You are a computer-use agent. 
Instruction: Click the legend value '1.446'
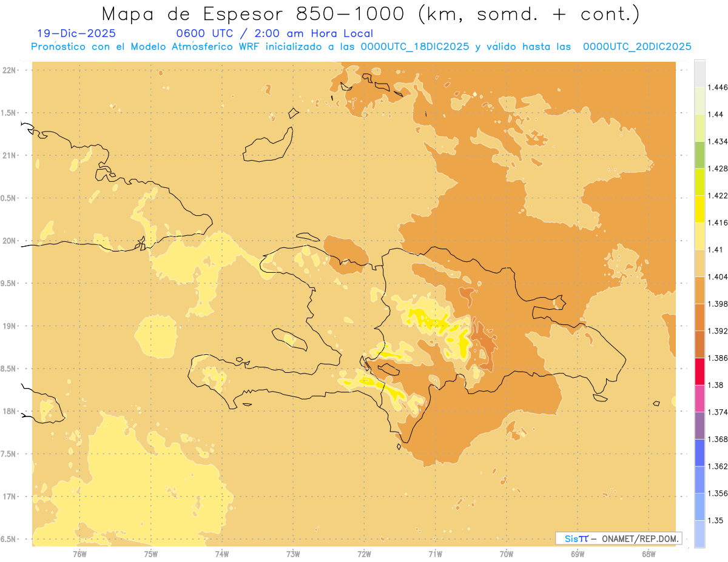pyautogui.click(x=718, y=87)
